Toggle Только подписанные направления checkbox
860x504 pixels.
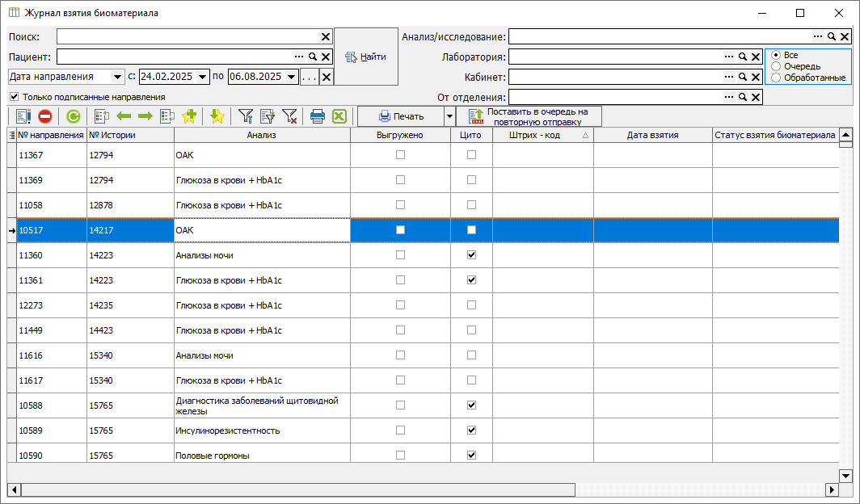coord(15,97)
